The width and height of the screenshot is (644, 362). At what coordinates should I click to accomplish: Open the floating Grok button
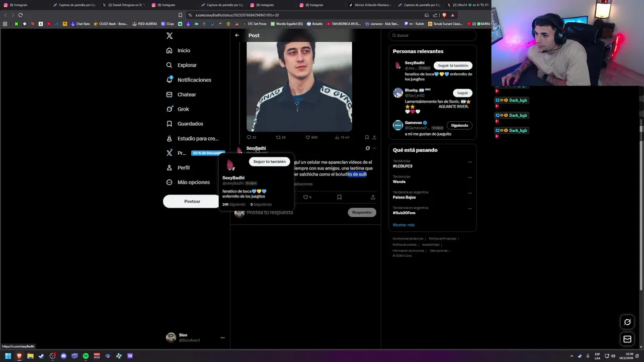627,322
